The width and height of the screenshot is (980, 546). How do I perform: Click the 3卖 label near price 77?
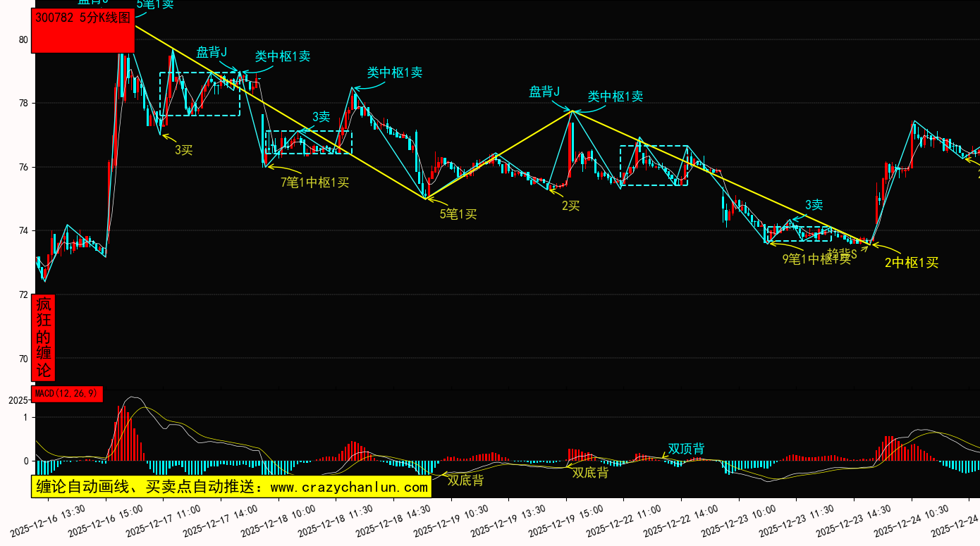[321, 116]
